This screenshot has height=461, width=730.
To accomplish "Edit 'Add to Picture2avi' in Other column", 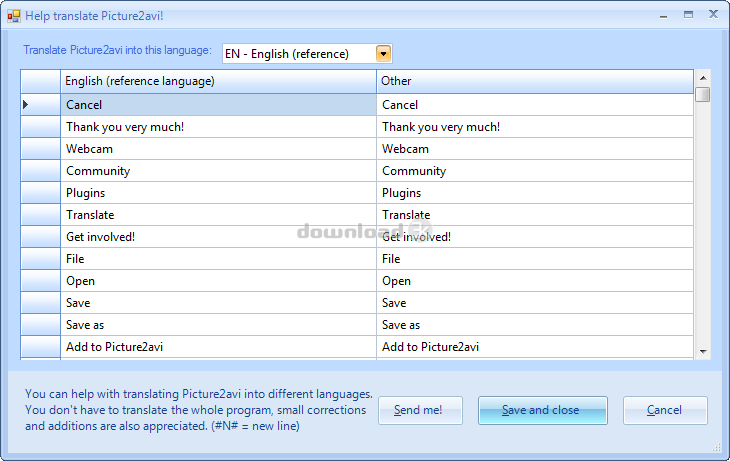I will click(x=534, y=347).
